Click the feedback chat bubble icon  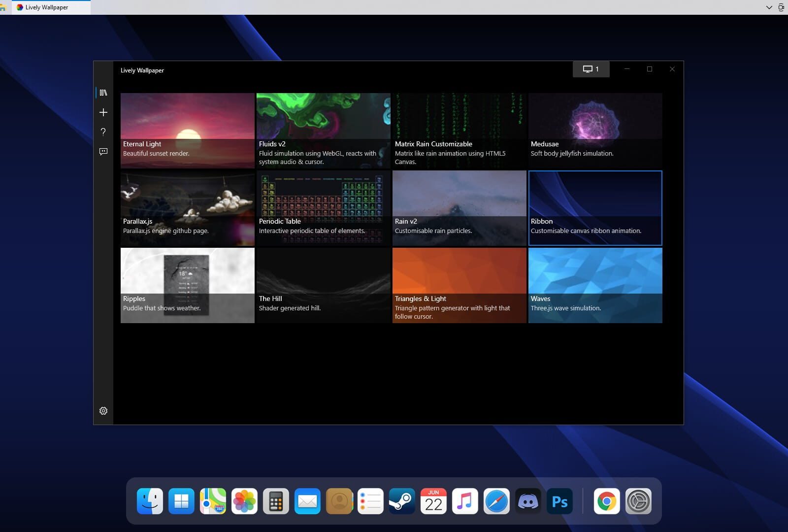tap(103, 152)
